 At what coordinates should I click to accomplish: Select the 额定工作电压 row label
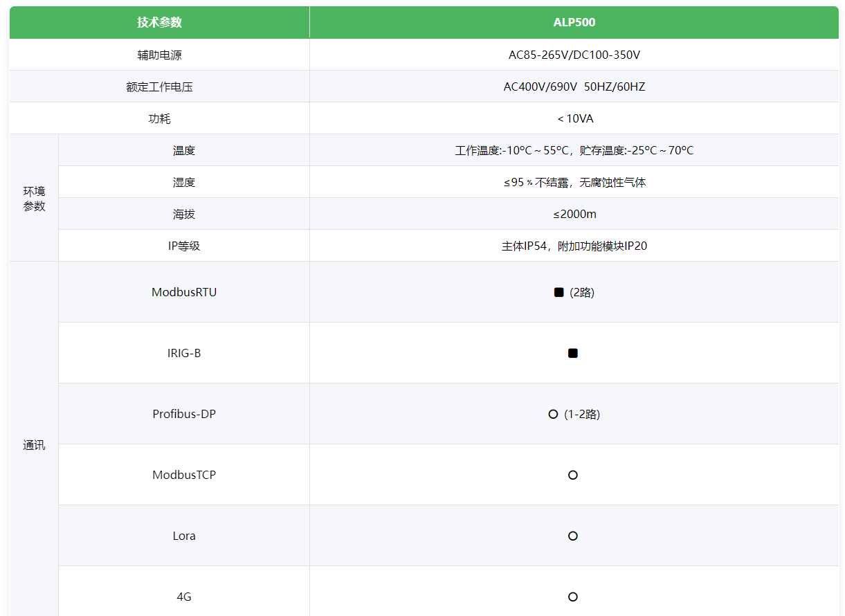[x=159, y=87]
